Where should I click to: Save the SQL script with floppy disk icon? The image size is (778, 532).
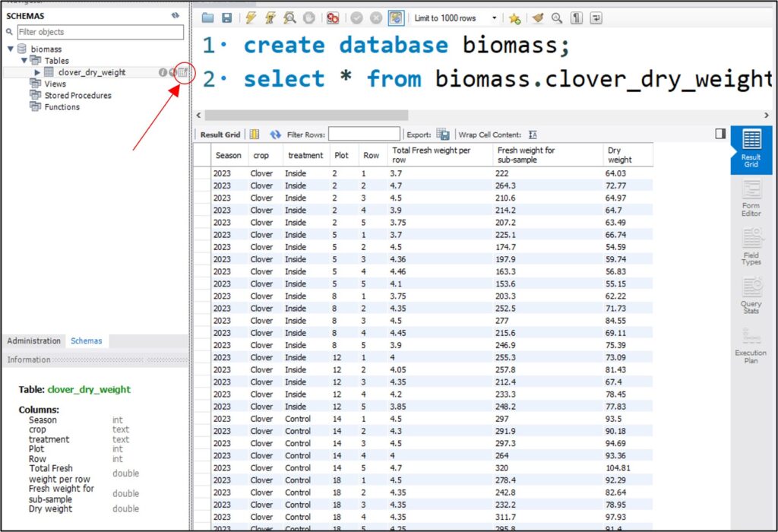(226, 18)
